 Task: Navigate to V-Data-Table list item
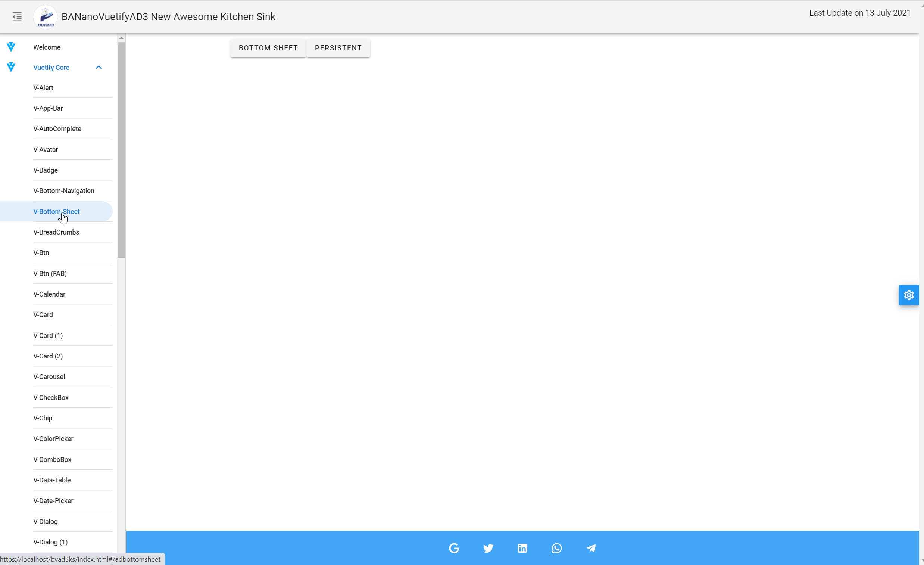(x=52, y=480)
